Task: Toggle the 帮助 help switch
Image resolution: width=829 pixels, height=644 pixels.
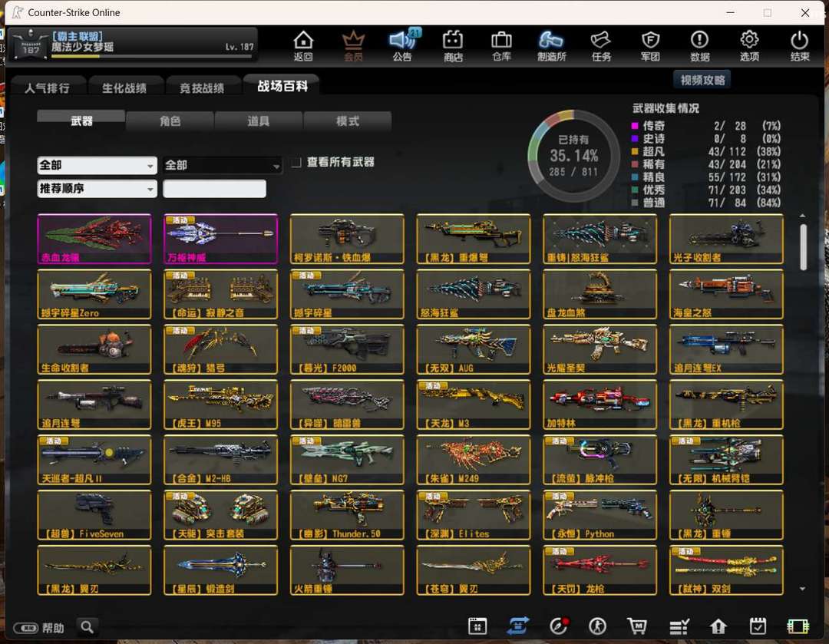Action: tap(25, 628)
